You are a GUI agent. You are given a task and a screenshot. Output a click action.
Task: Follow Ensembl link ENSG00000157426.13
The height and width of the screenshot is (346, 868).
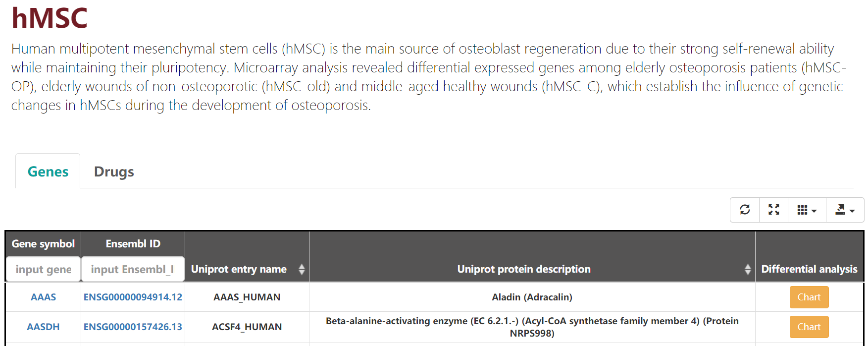click(133, 327)
